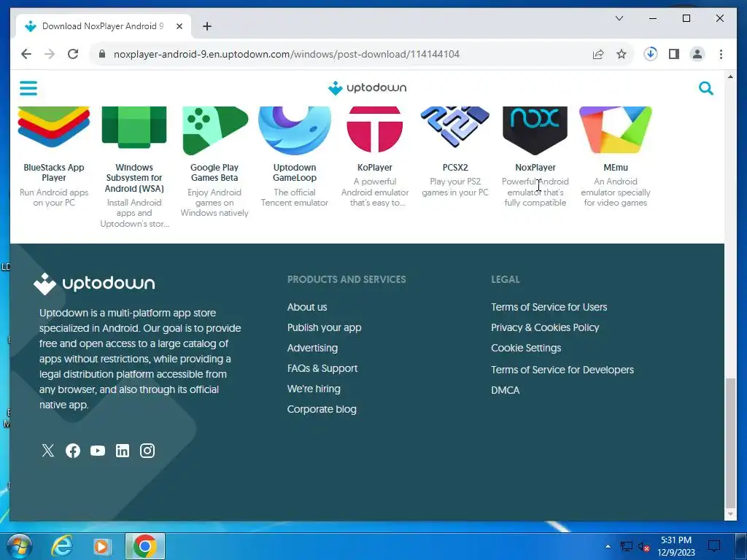Open the Advertising link

(x=312, y=348)
